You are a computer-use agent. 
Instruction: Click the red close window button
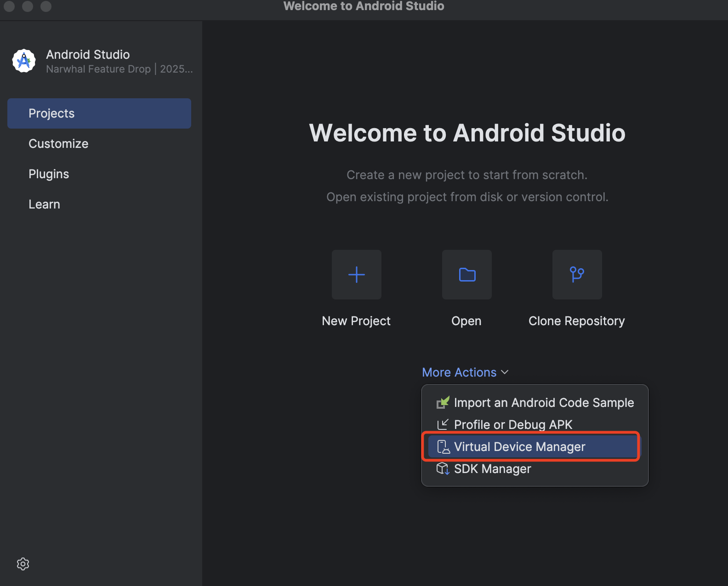pos(9,6)
